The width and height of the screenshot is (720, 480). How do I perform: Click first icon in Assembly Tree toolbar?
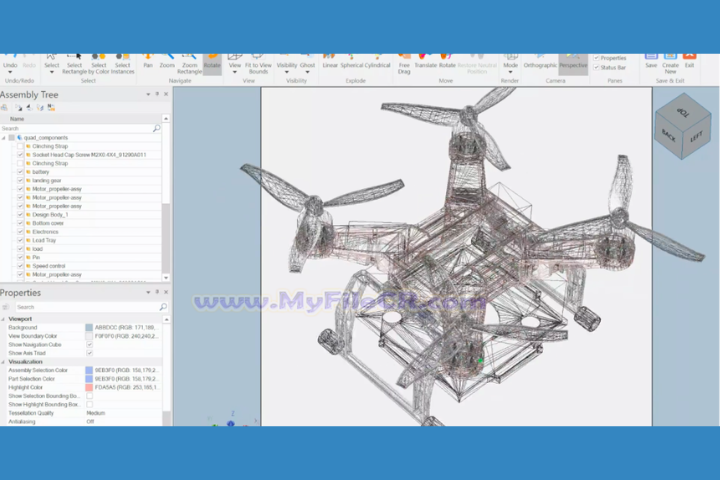point(5,107)
